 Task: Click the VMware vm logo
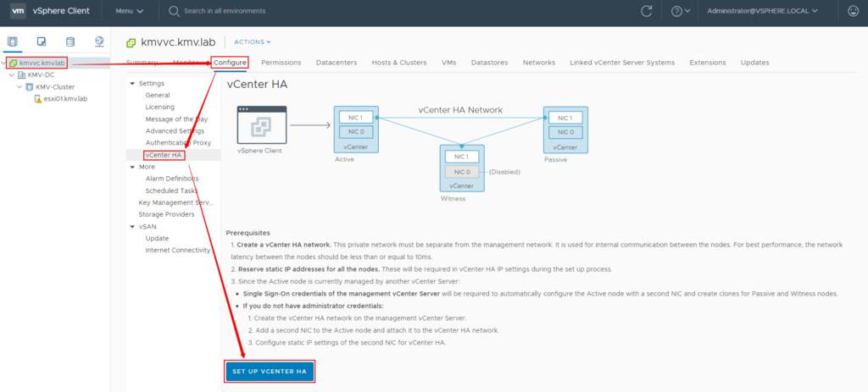pyautogui.click(x=19, y=10)
